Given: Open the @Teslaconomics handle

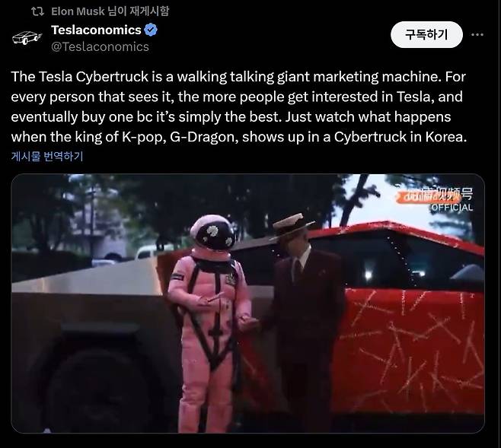Looking at the screenshot, I should pyautogui.click(x=100, y=46).
